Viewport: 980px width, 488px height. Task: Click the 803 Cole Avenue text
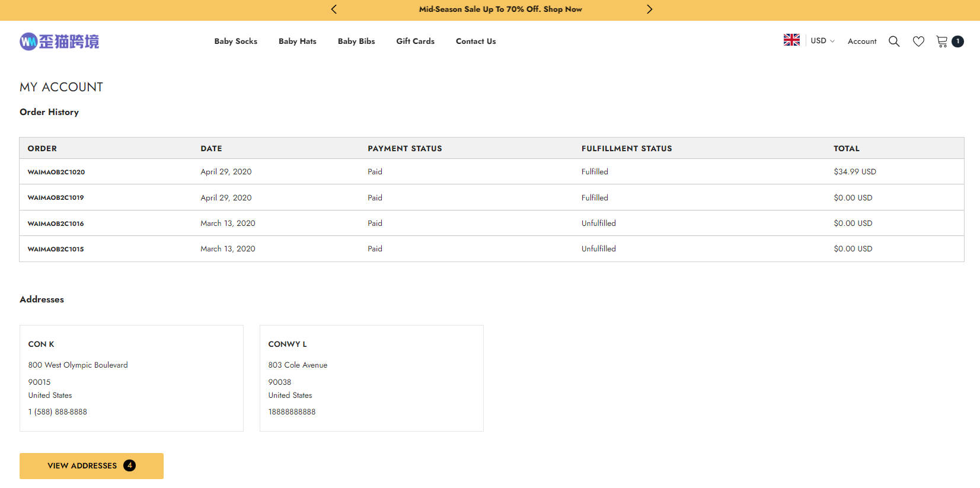[298, 365]
